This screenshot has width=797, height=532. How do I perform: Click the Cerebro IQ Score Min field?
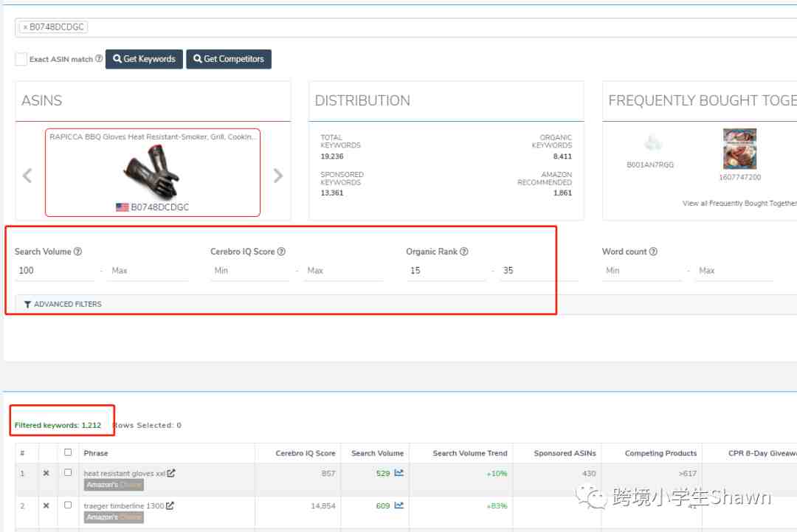coord(250,271)
